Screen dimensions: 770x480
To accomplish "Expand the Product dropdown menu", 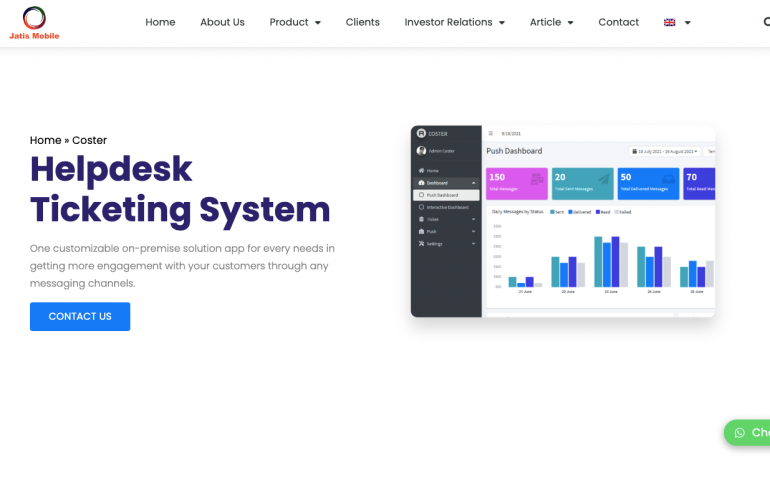I will click(295, 22).
